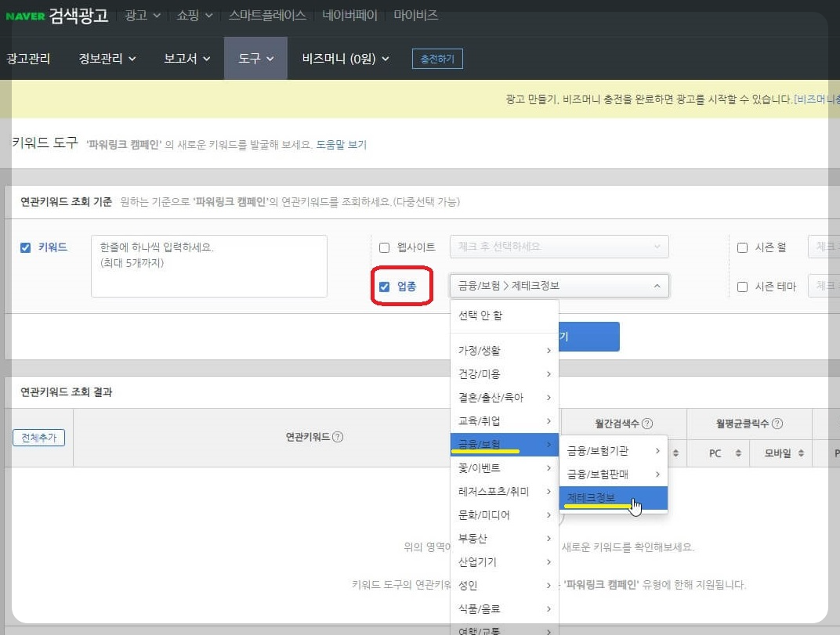
Task: Select 산업기기 category
Action: (505, 562)
